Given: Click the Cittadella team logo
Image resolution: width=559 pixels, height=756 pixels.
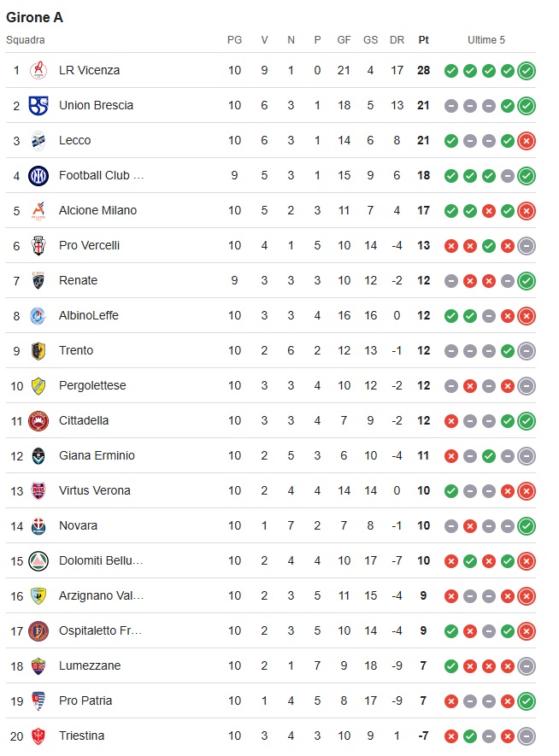Looking at the screenshot, I should click(38, 420).
